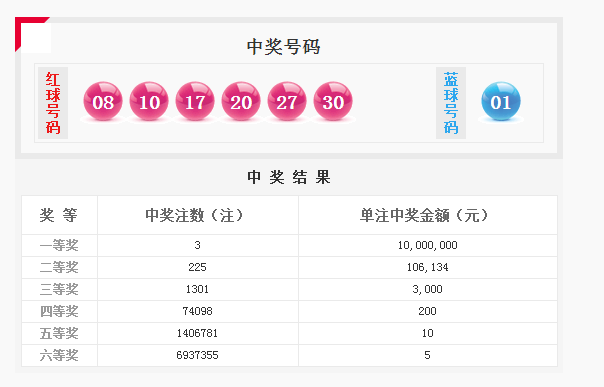Click the amount 106,134
The image size is (604, 387).
[428, 267]
